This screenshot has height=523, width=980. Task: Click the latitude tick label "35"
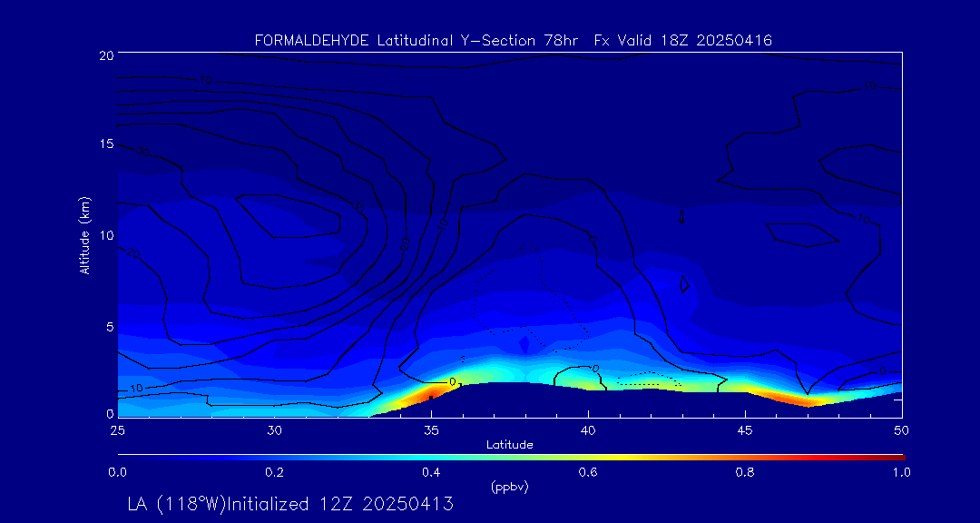pyautogui.click(x=431, y=429)
